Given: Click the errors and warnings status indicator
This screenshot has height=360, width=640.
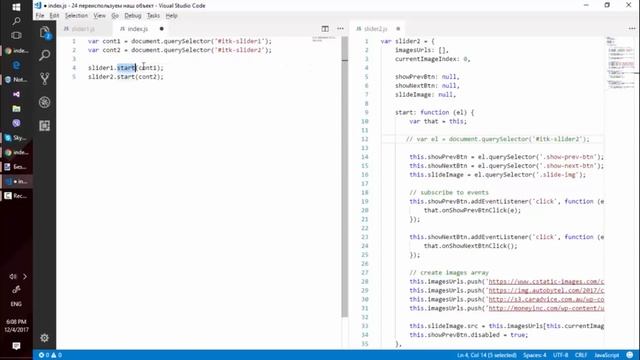Looking at the screenshot, I should pyautogui.click(x=50, y=355).
